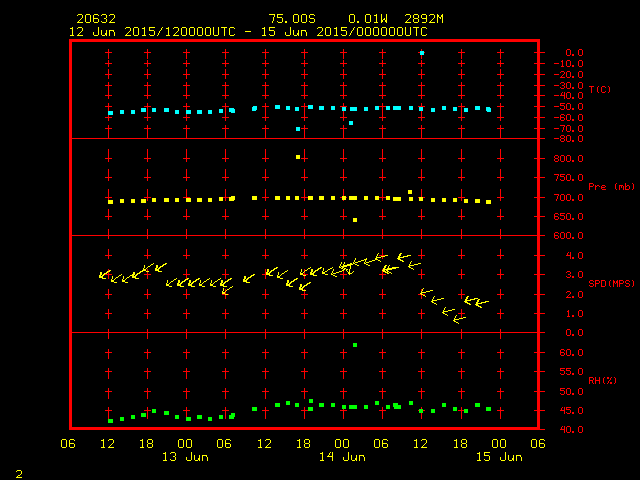Click the 600.0 pressure tick label

566,236
